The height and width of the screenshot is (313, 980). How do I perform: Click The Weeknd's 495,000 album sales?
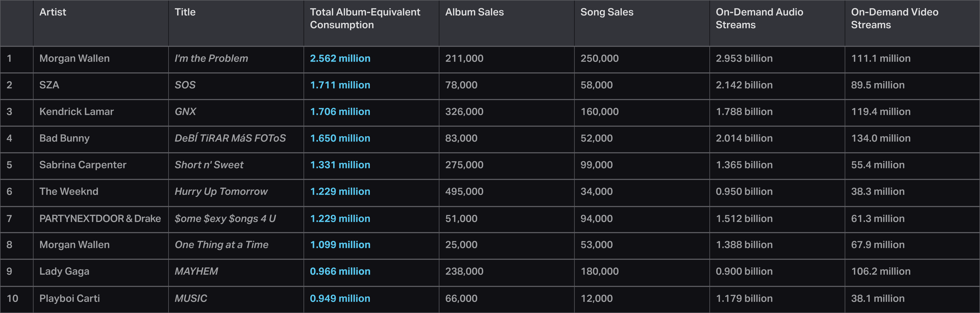tap(464, 191)
